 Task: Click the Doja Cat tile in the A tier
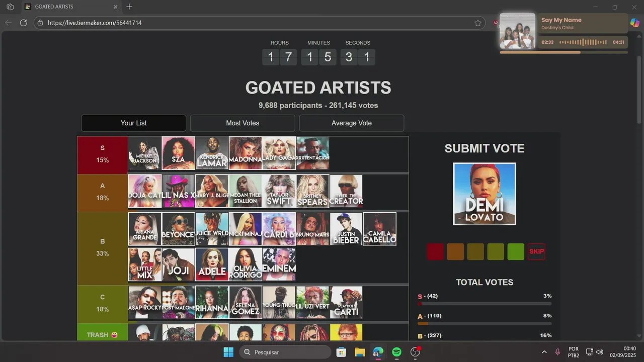click(145, 191)
